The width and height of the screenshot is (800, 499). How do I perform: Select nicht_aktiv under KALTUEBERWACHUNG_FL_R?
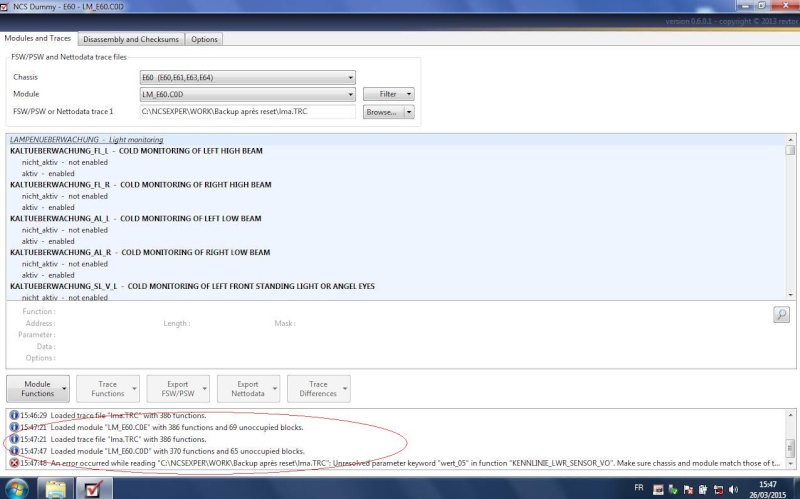coord(65,196)
